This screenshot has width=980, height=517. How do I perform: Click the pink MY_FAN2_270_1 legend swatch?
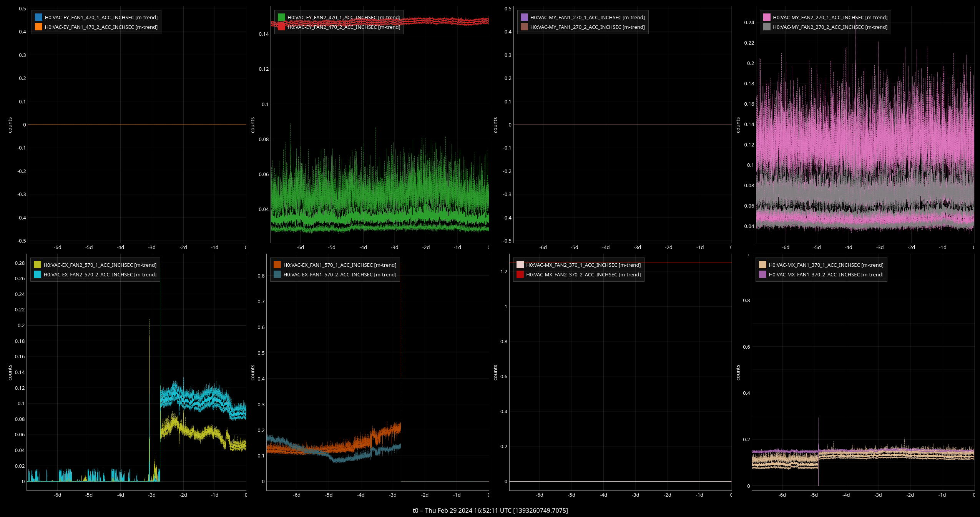[767, 17]
